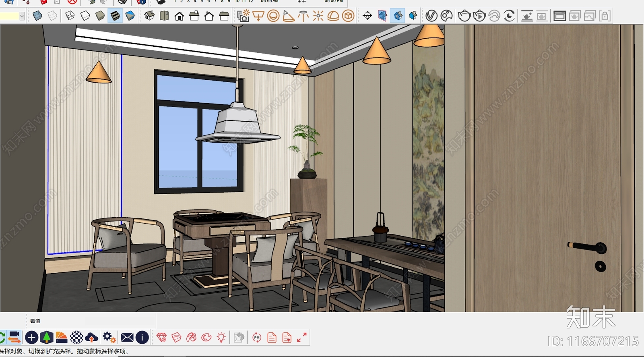644x357 pixels.
Task: Switch to Left view
Action: [224, 16]
